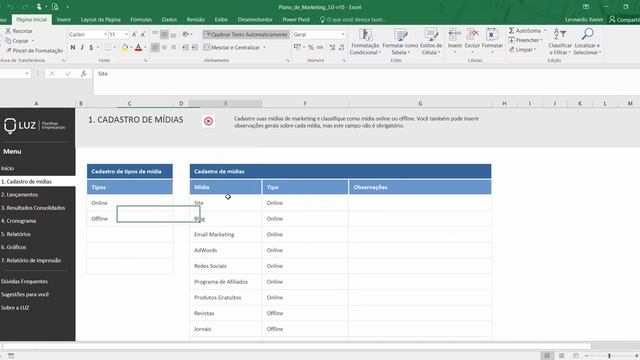Click the increase font size icon
This screenshot has width=640, height=360.
coord(134,35)
